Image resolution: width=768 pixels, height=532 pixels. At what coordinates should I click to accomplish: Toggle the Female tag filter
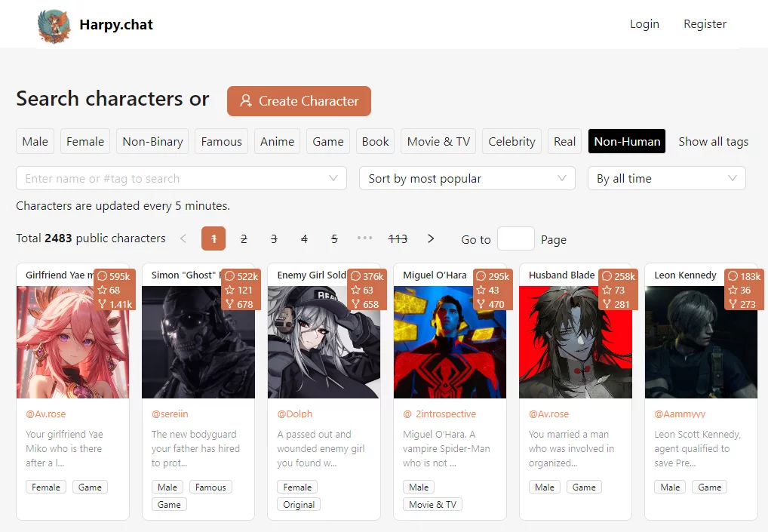[85, 142]
